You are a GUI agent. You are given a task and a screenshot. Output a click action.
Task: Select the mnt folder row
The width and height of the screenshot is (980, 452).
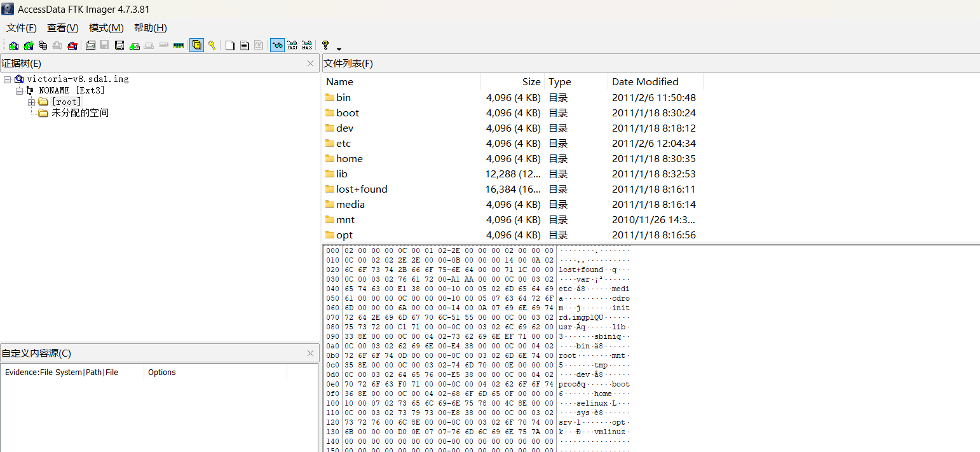tap(513, 220)
